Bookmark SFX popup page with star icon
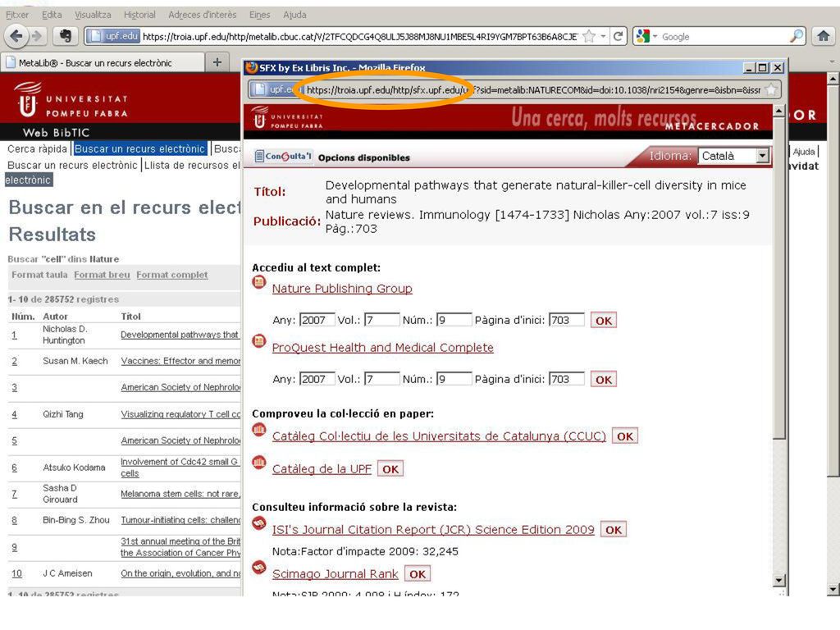Screen dimensions: 840x630 point(770,89)
